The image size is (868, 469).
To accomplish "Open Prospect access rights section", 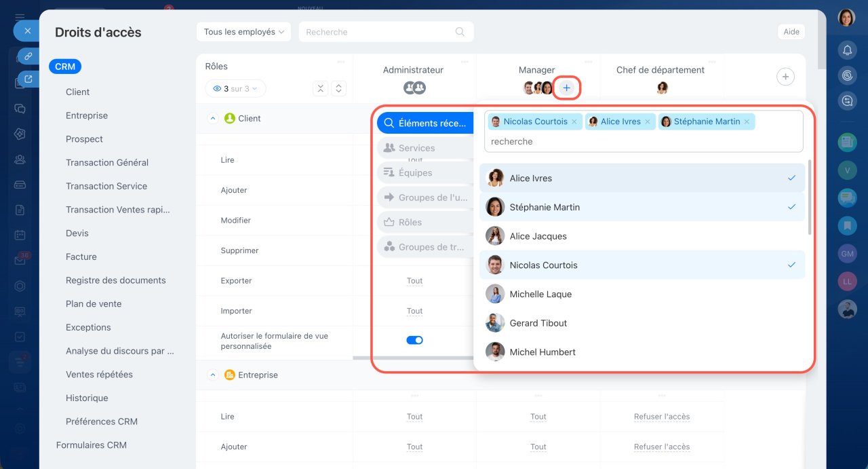I will [x=84, y=139].
